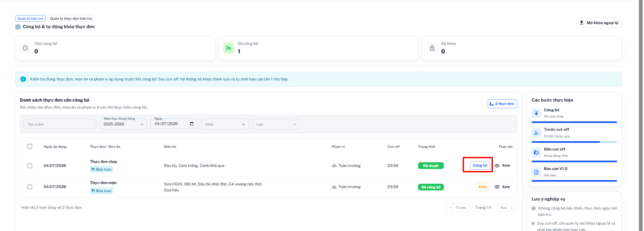This screenshot has width=644, height=231.
Task: Lock Thực đơn mặn with the Khóa button
Action: pyautogui.click(x=482, y=187)
